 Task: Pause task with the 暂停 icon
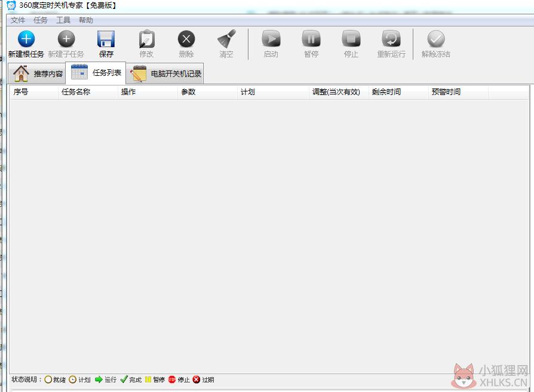click(x=311, y=38)
